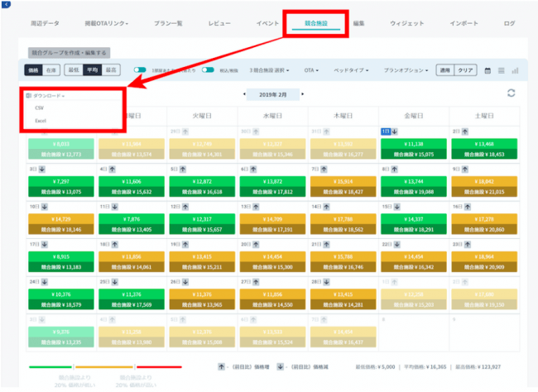Select the 平均 price mode
538x392 pixels.
[x=93, y=70]
